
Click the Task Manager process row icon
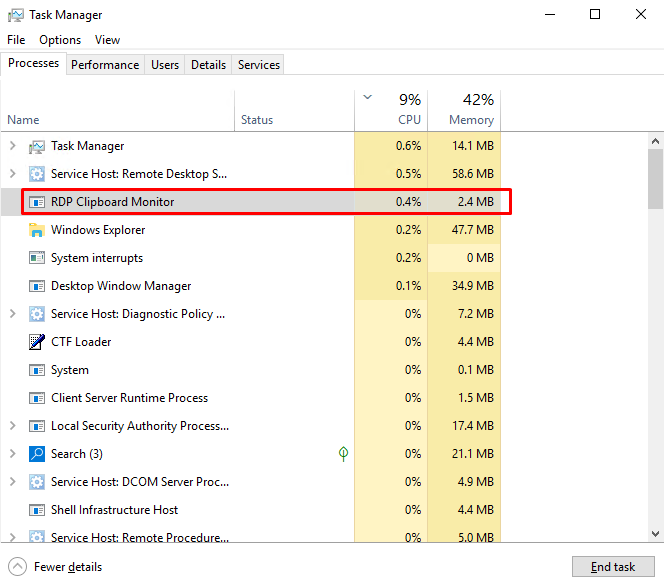(37, 146)
